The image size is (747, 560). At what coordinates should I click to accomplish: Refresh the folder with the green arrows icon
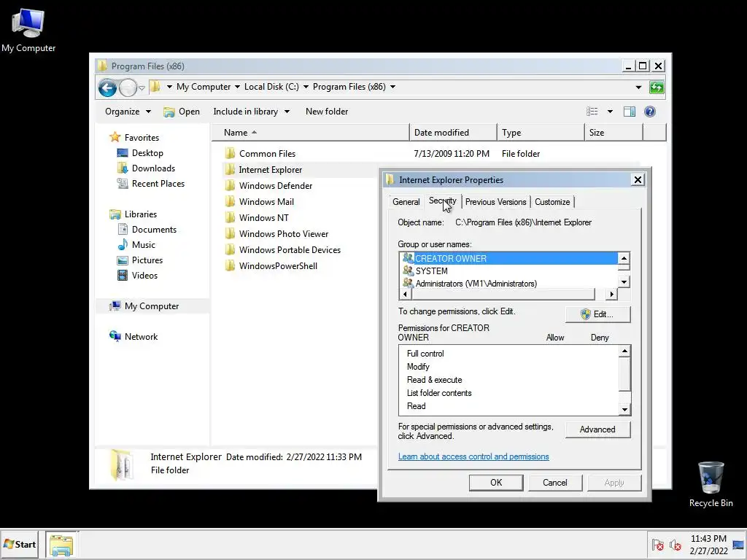[x=657, y=87]
